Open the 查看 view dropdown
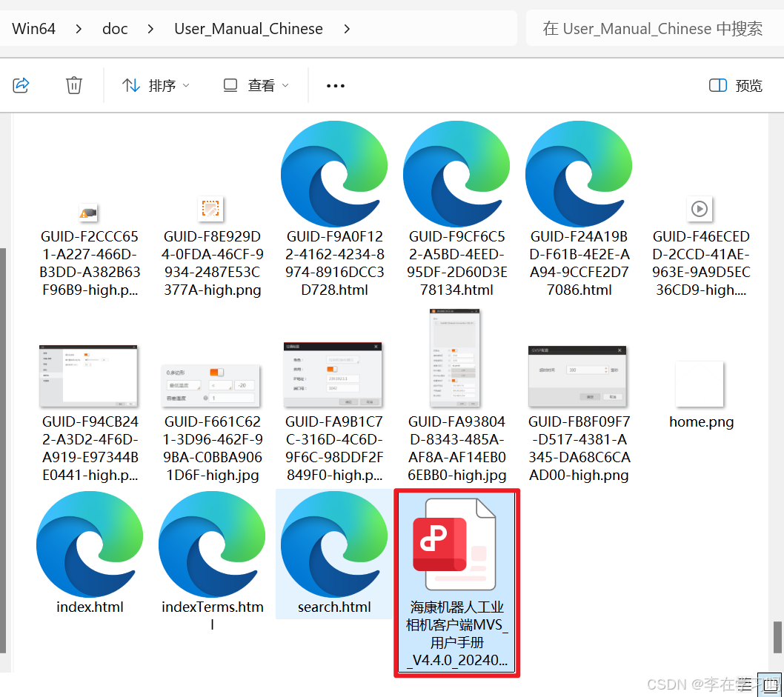The image size is (784, 697). pos(256,85)
